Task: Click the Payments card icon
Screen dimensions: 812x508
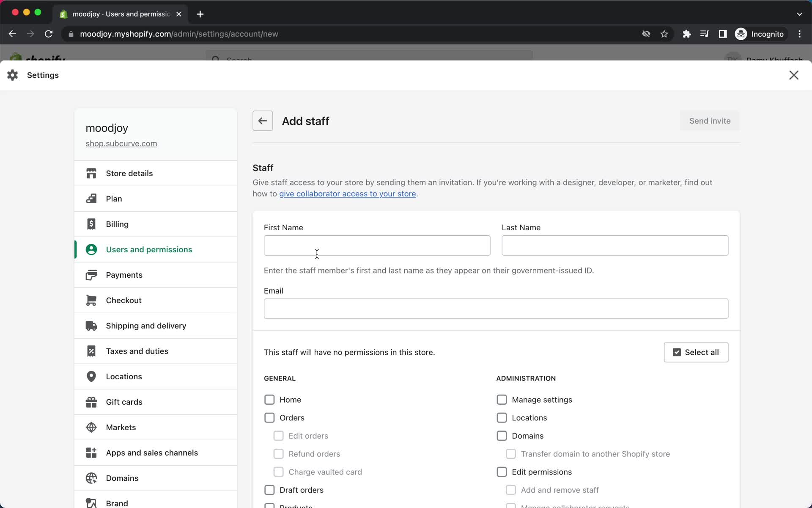Action: click(91, 275)
